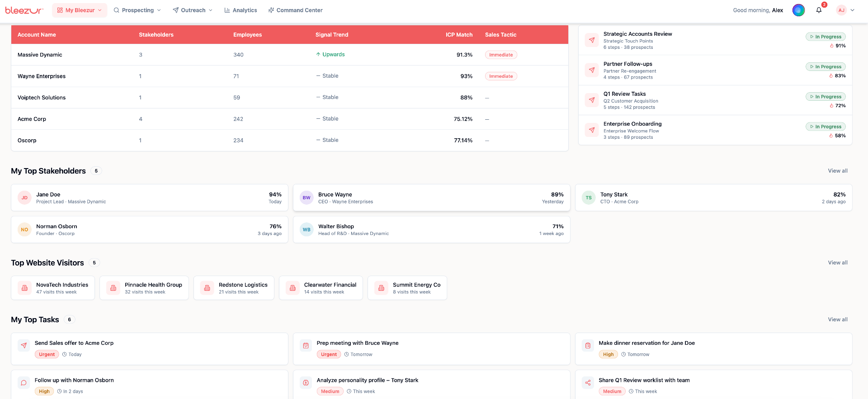Click Medium tag on Analyze personality profile
868x399 pixels.
[330, 391]
